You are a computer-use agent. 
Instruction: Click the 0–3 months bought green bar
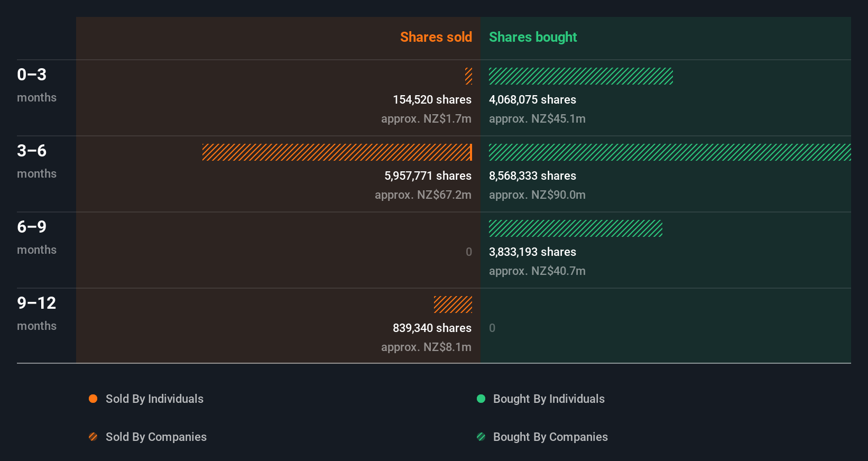click(x=580, y=76)
